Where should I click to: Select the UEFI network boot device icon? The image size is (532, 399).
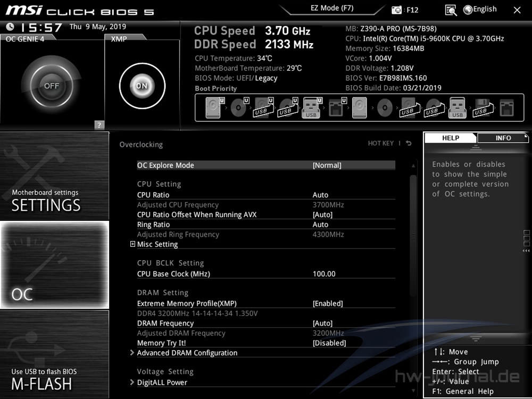point(337,107)
